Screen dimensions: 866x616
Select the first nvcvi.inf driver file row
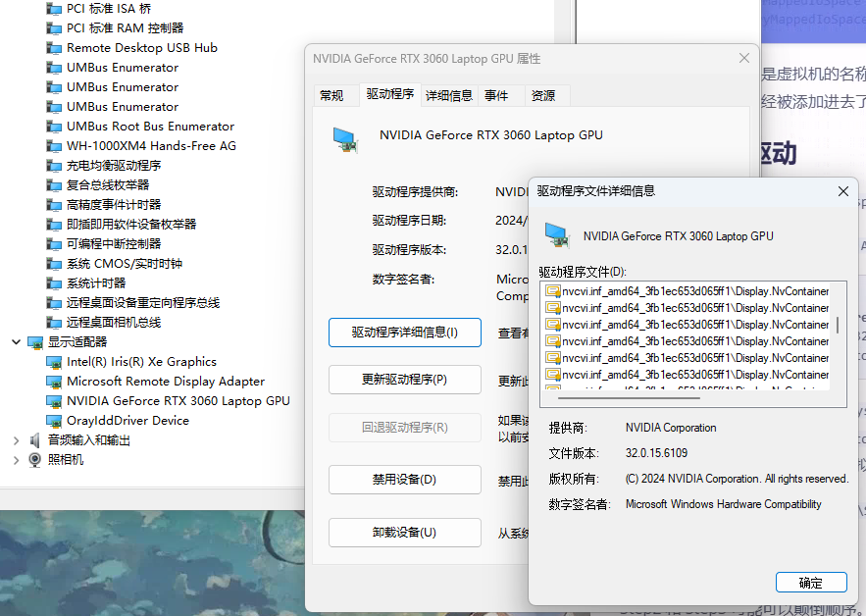[687, 291]
